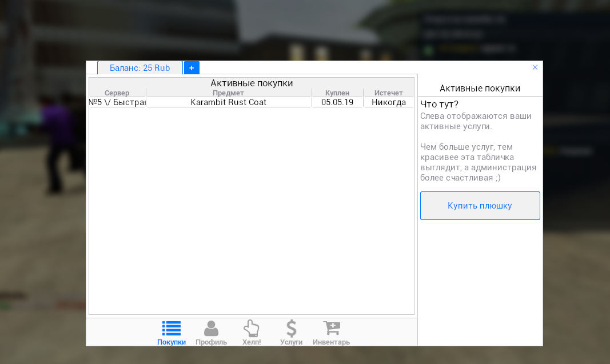Open the Покупки list icon
The height and width of the screenshot is (364, 610).
coord(172,329)
